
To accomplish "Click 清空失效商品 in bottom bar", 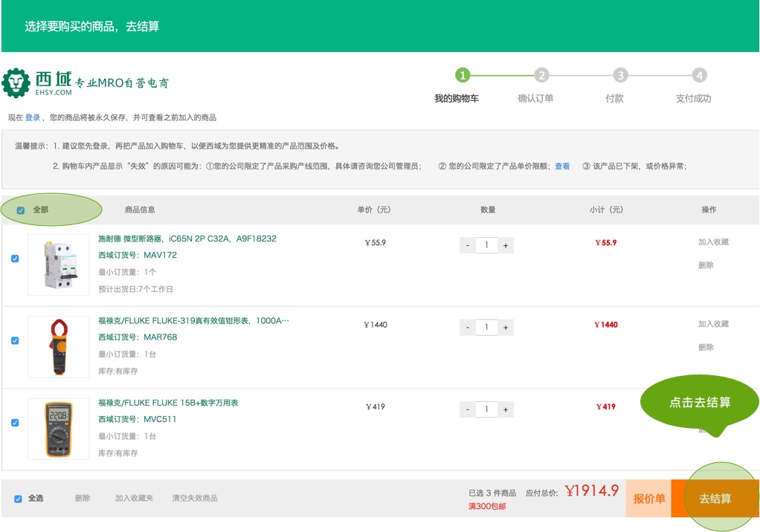I will (x=195, y=498).
